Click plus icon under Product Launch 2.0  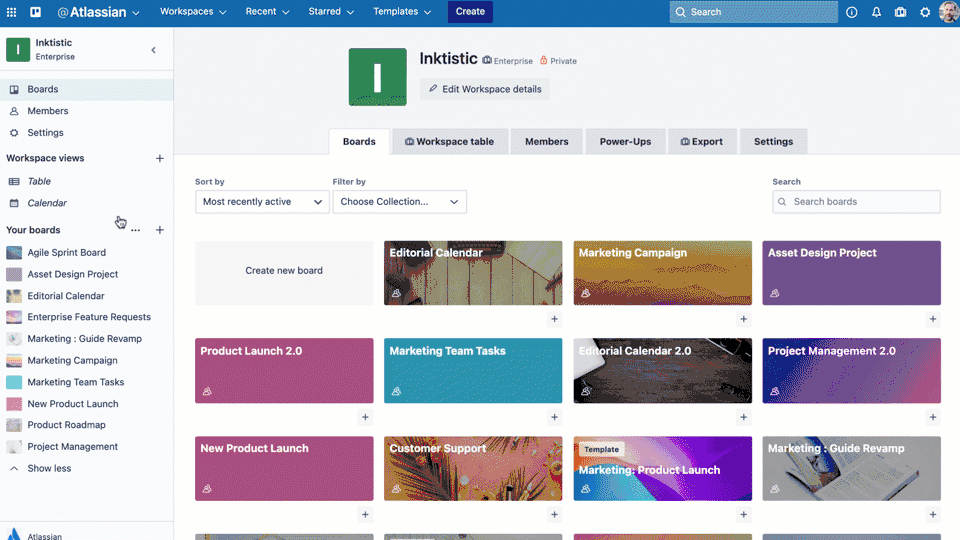(x=365, y=417)
